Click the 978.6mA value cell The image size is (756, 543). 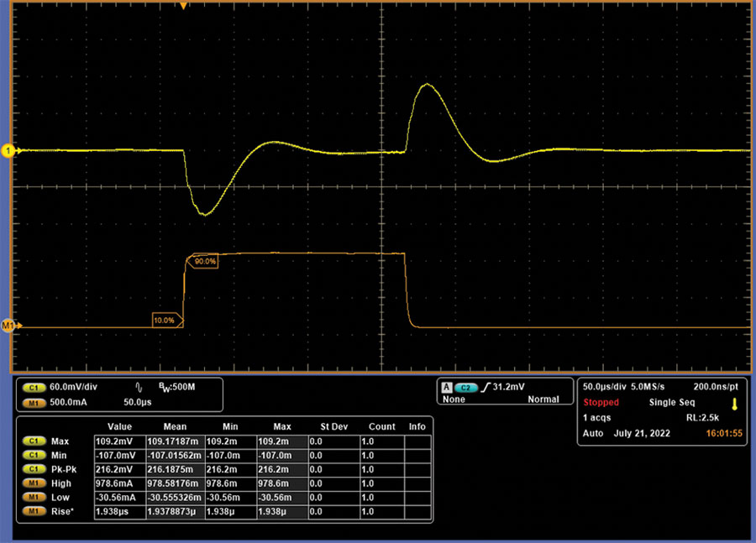click(120, 483)
